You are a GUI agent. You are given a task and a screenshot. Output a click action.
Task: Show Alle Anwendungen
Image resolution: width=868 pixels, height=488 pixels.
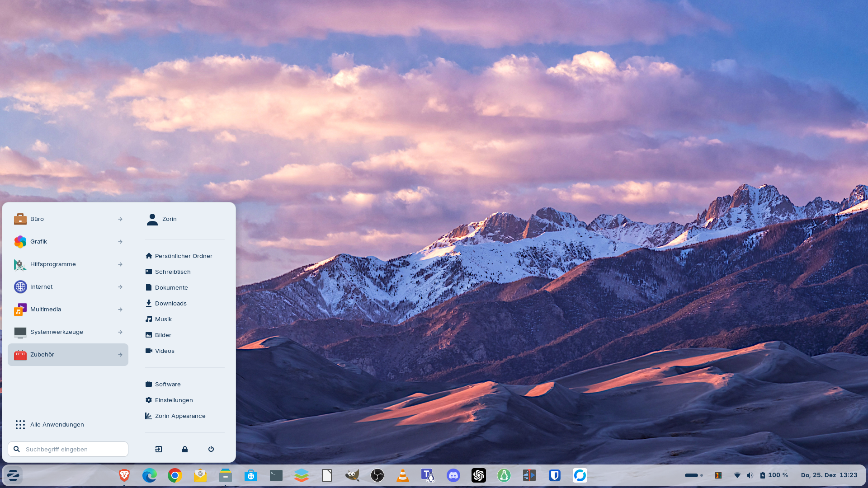pyautogui.click(x=57, y=424)
